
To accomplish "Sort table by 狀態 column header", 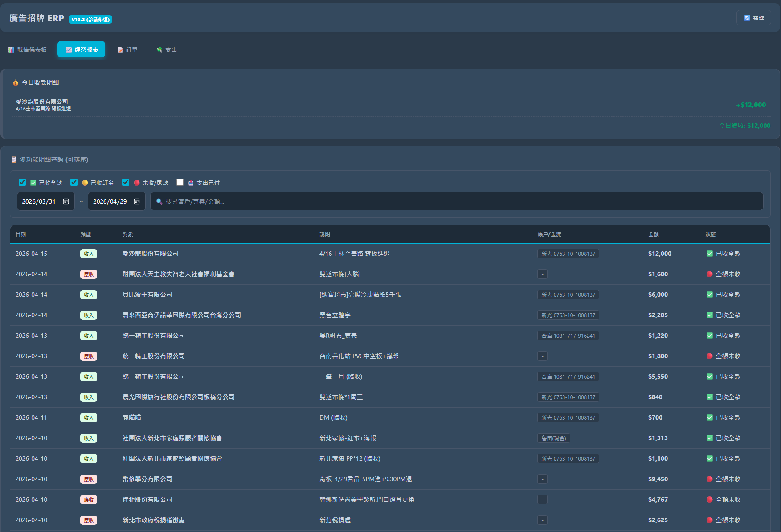I will point(711,234).
